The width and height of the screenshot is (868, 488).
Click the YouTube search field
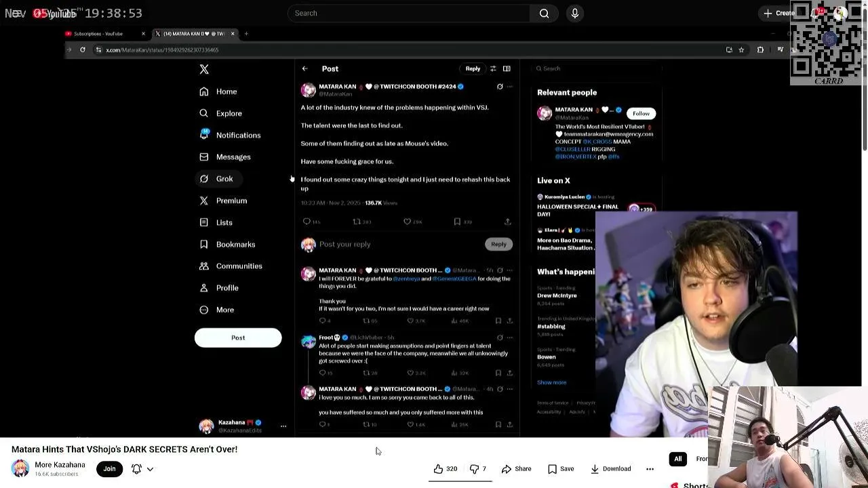[x=408, y=13]
